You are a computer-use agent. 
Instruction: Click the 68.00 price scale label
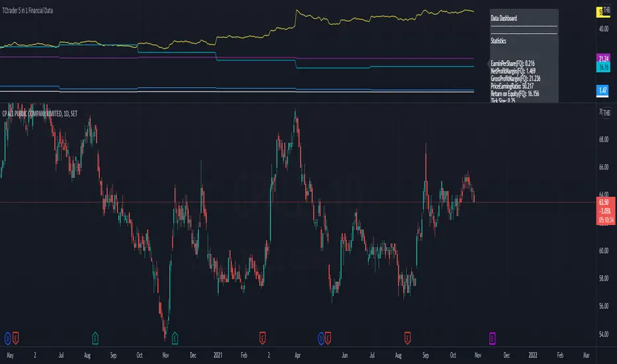coord(604,139)
